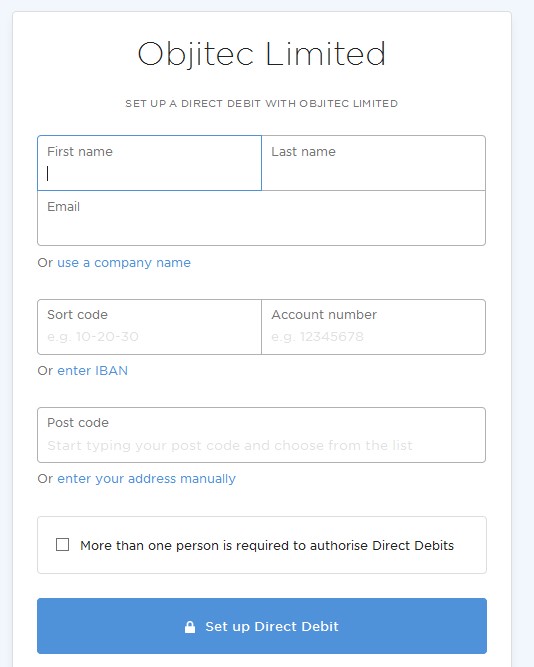Screen dimensions: 534x667
Task: Click the 'Set up a Direct Debit' subtitle text
Action: [x=261, y=103]
